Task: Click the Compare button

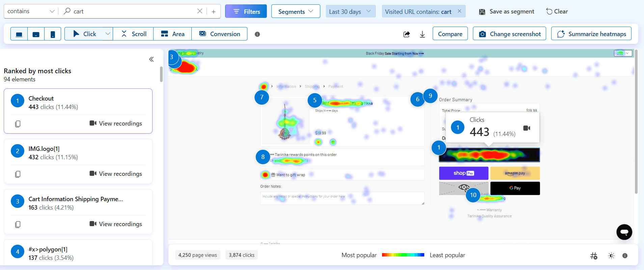Action: pyautogui.click(x=450, y=34)
